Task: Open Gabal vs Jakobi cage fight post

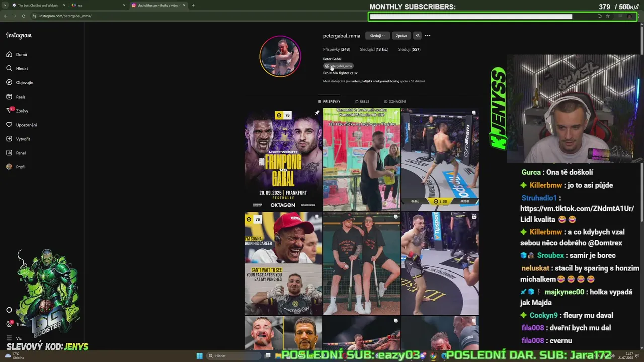Action: click(x=440, y=159)
